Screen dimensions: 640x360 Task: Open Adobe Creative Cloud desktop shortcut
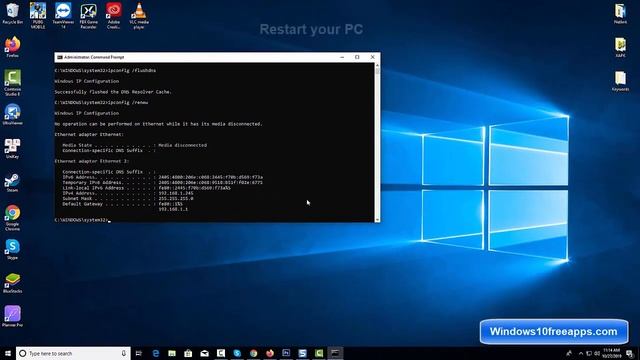[114, 15]
